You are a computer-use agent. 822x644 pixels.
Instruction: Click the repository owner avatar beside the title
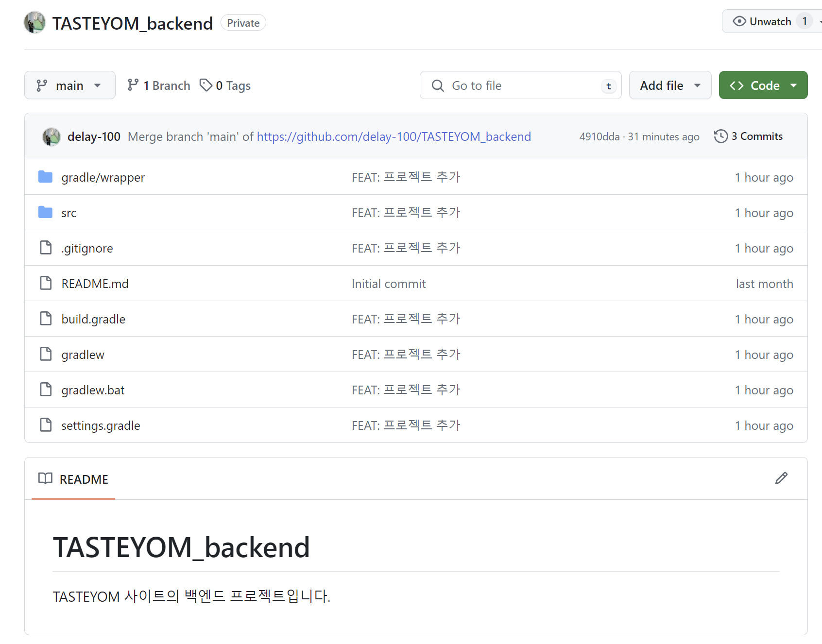point(35,22)
